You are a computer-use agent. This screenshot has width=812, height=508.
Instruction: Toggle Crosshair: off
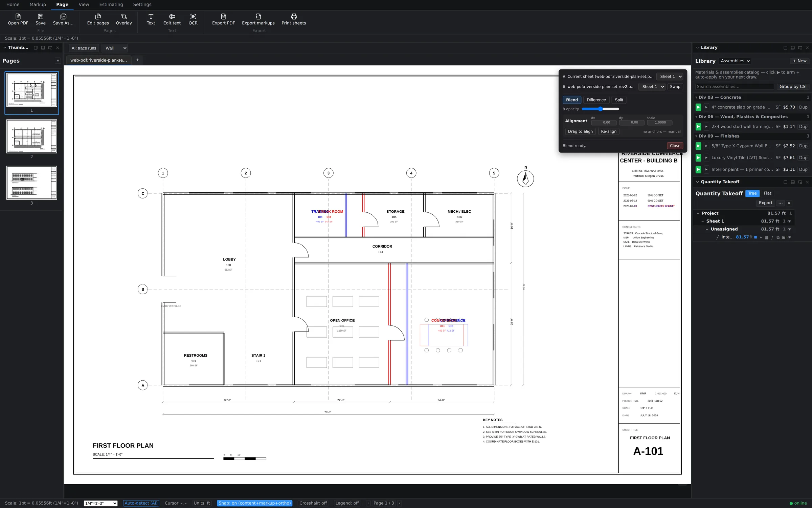click(x=313, y=503)
